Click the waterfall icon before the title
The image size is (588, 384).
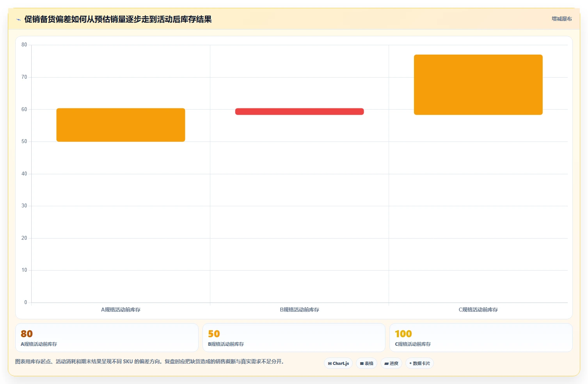pyautogui.click(x=18, y=19)
